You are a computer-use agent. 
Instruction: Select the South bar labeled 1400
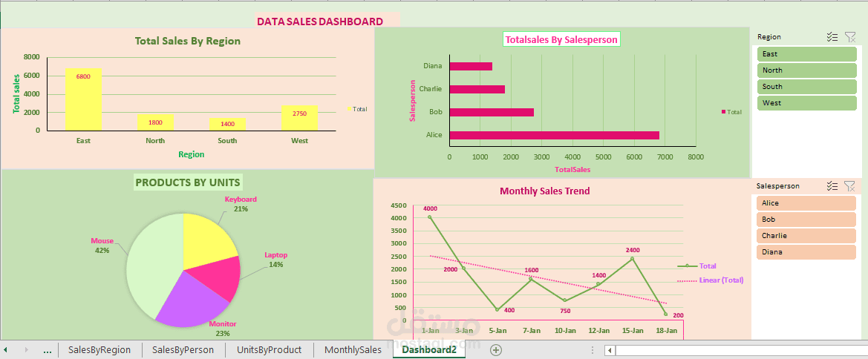tap(227, 125)
